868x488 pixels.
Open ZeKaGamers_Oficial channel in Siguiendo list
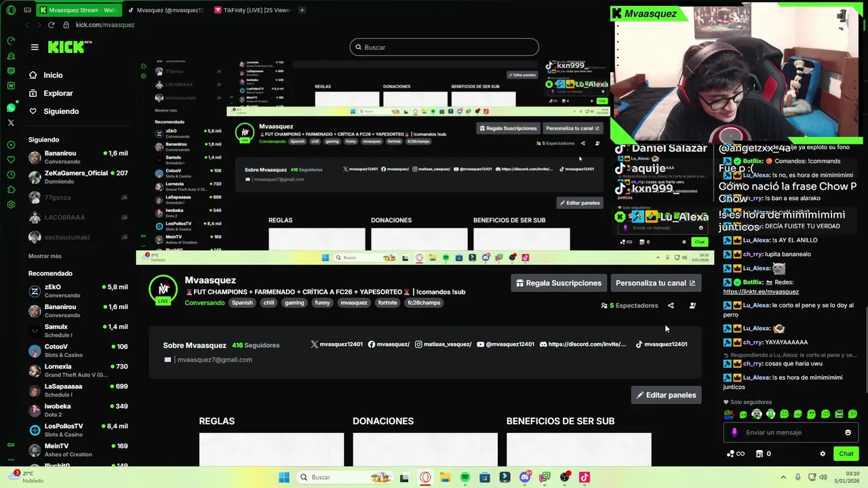point(78,177)
